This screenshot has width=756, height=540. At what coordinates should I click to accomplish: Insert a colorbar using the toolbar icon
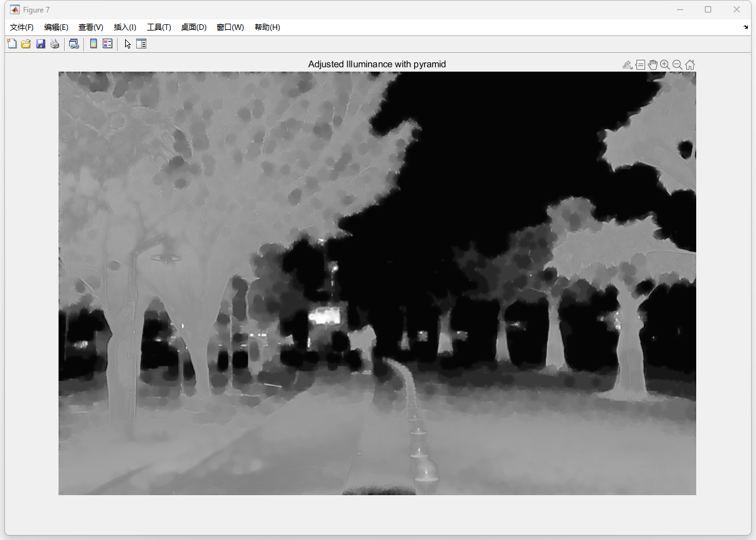(x=93, y=44)
